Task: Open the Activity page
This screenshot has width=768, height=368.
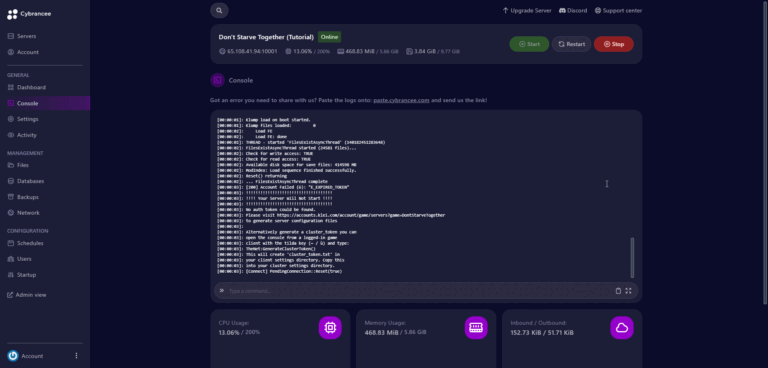Action: [x=27, y=135]
